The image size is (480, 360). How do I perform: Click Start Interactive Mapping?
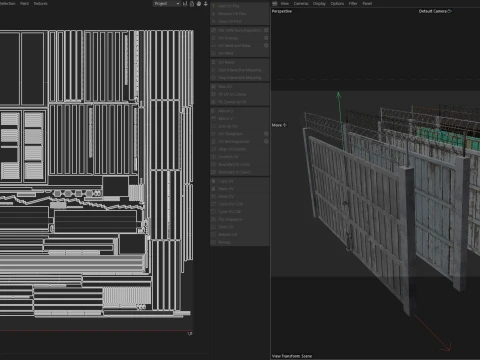tap(240, 70)
